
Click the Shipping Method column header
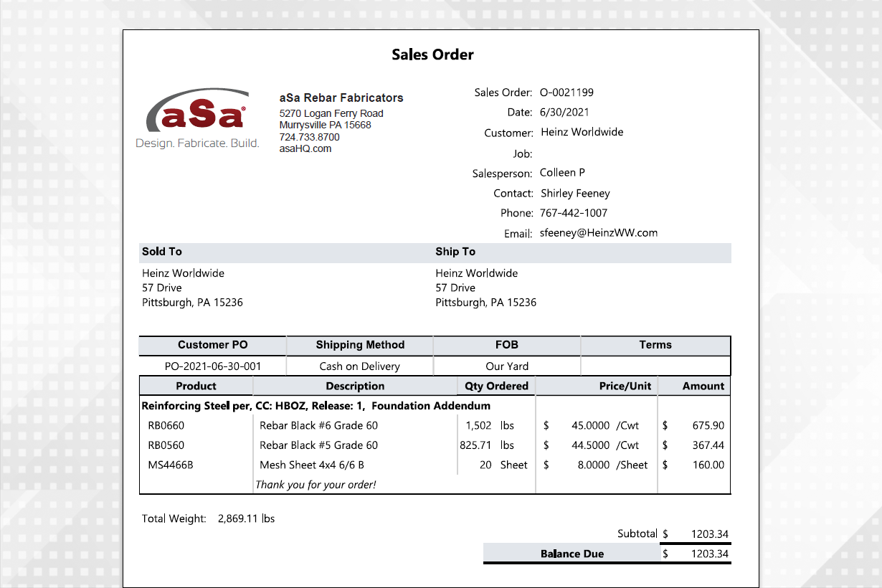click(360, 345)
